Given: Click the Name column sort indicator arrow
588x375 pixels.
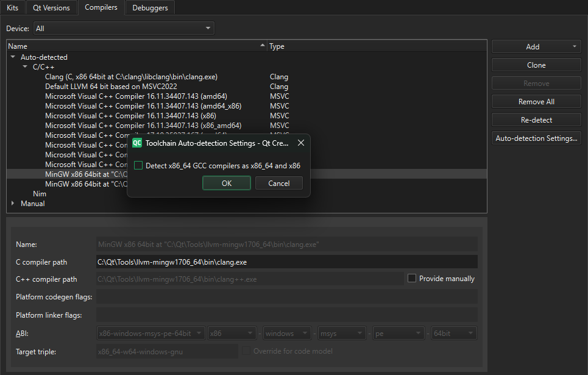Looking at the screenshot, I should pyautogui.click(x=262, y=45).
